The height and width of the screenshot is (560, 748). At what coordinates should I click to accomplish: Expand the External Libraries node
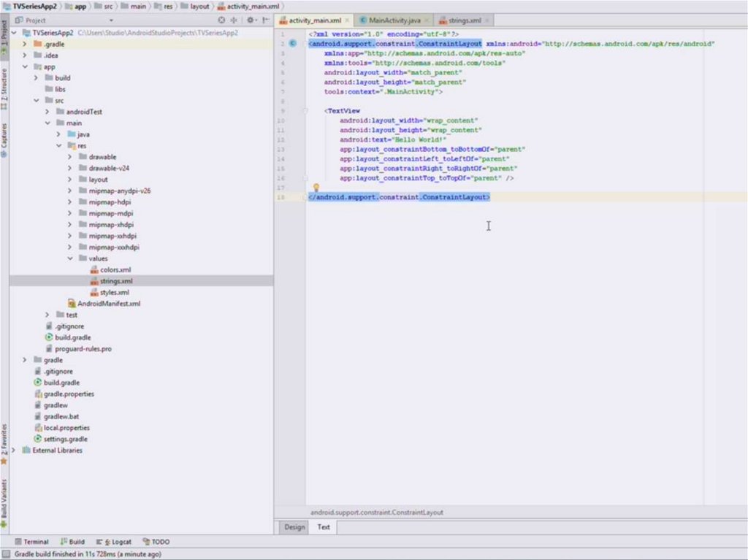[15, 450]
